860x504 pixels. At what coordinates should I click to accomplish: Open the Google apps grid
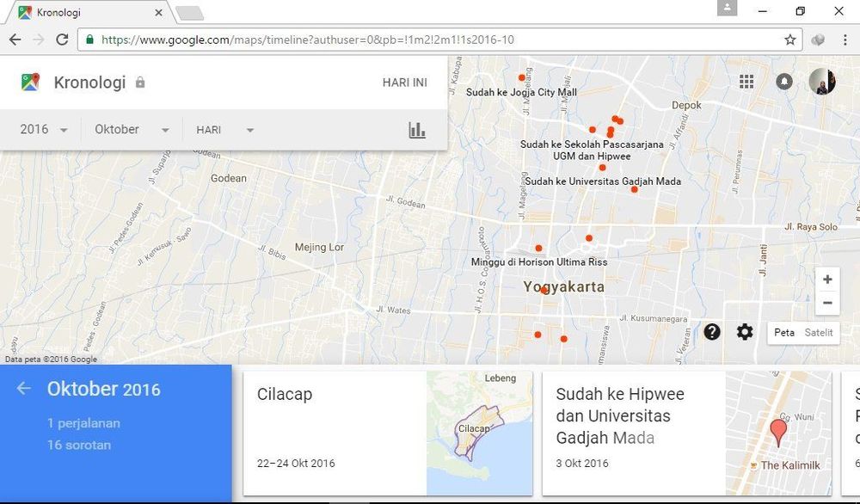coord(746,82)
